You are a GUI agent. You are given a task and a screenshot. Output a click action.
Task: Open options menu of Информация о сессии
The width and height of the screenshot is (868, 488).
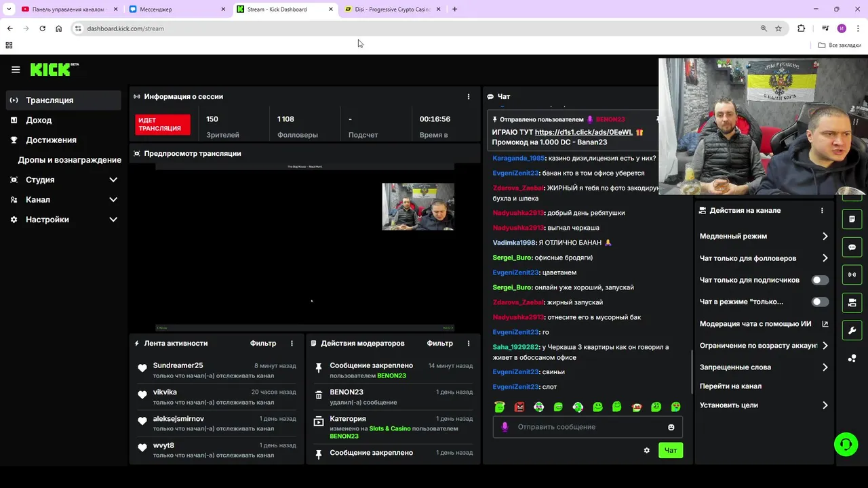[468, 96]
